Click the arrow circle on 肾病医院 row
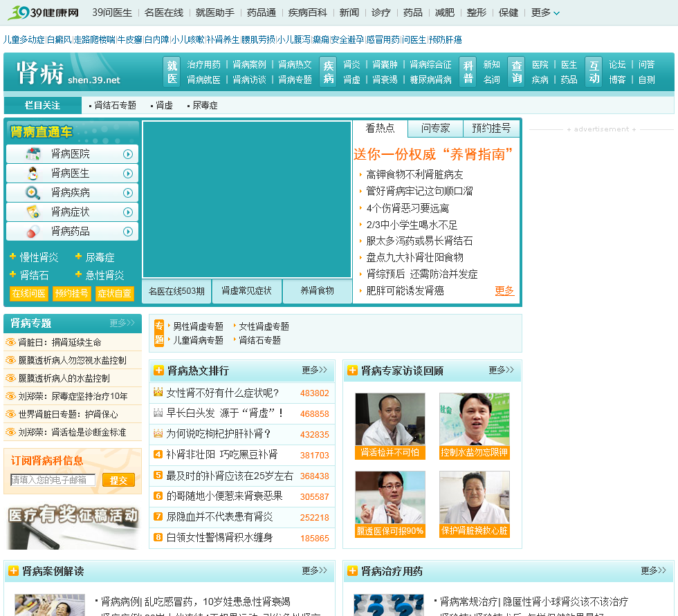The height and width of the screenshot is (616, 678). (x=128, y=154)
